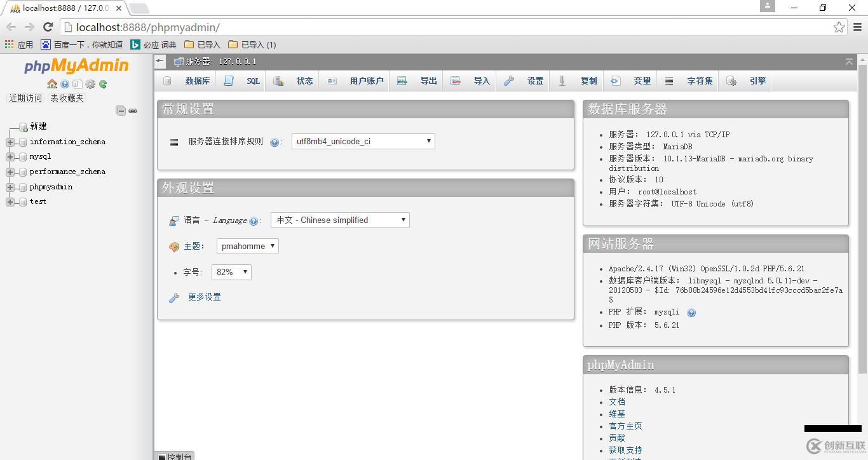Collapse the top menu with up-arrow icon
The image size is (868, 460).
coord(849,62)
